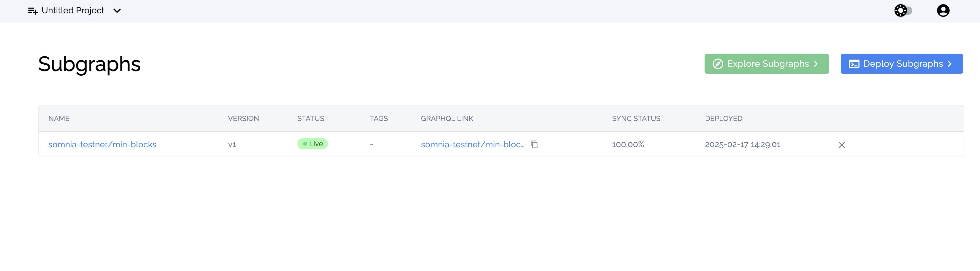Click the 2025-02-17 14:29:01 deployed timestamp

pos(743,144)
